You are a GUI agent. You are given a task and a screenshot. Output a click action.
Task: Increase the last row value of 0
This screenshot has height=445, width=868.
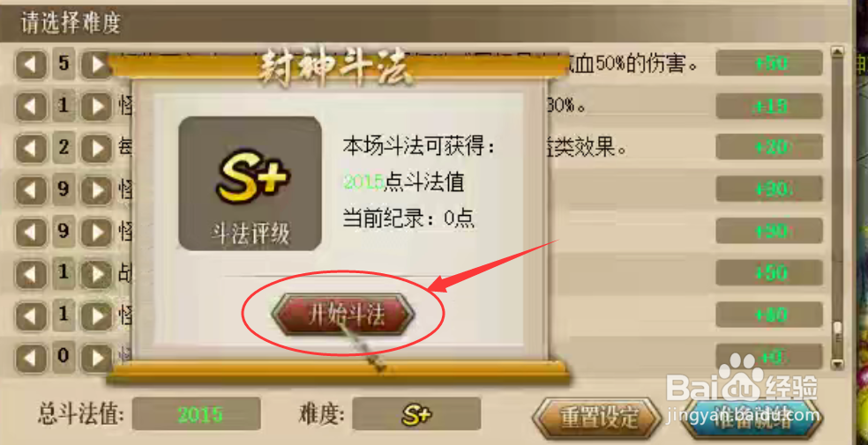[97, 358]
